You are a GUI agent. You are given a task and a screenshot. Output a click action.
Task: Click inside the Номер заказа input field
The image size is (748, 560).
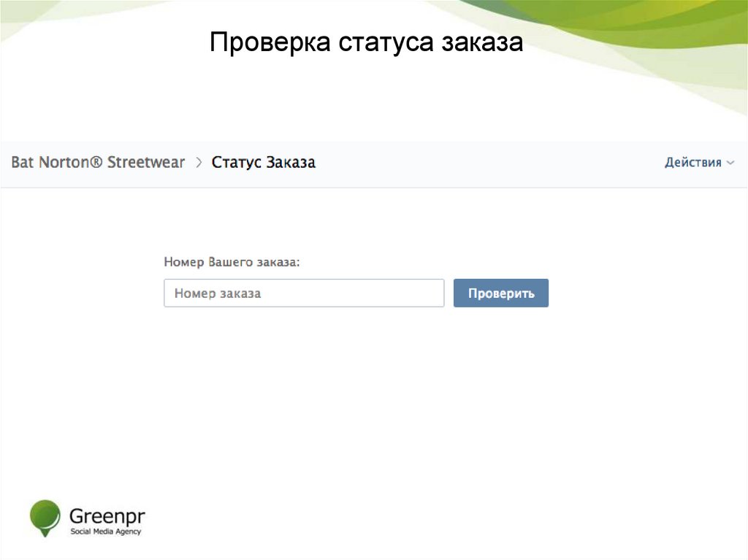click(304, 292)
